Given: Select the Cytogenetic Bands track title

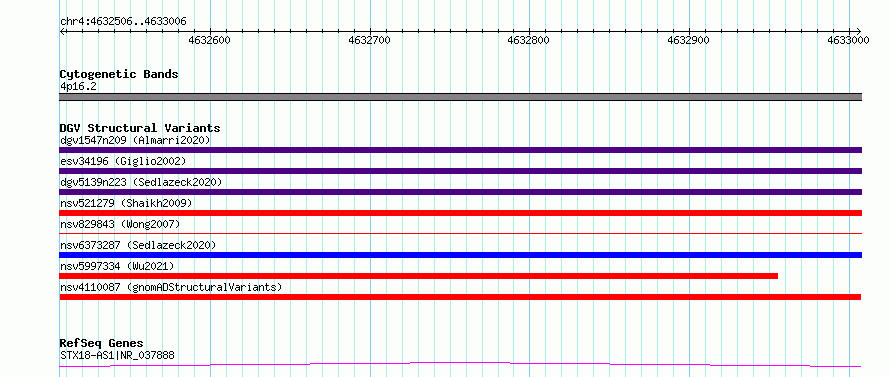Looking at the screenshot, I should coord(119,74).
